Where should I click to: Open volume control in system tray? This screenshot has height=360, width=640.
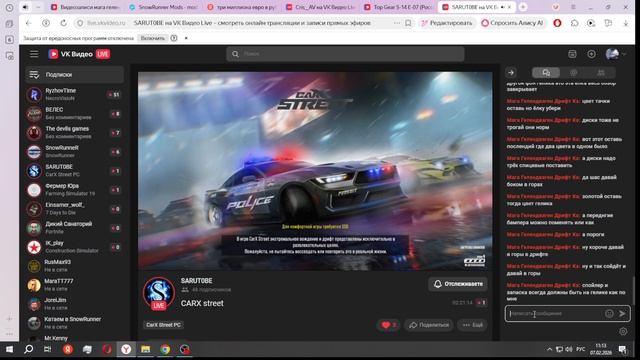(x=569, y=349)
